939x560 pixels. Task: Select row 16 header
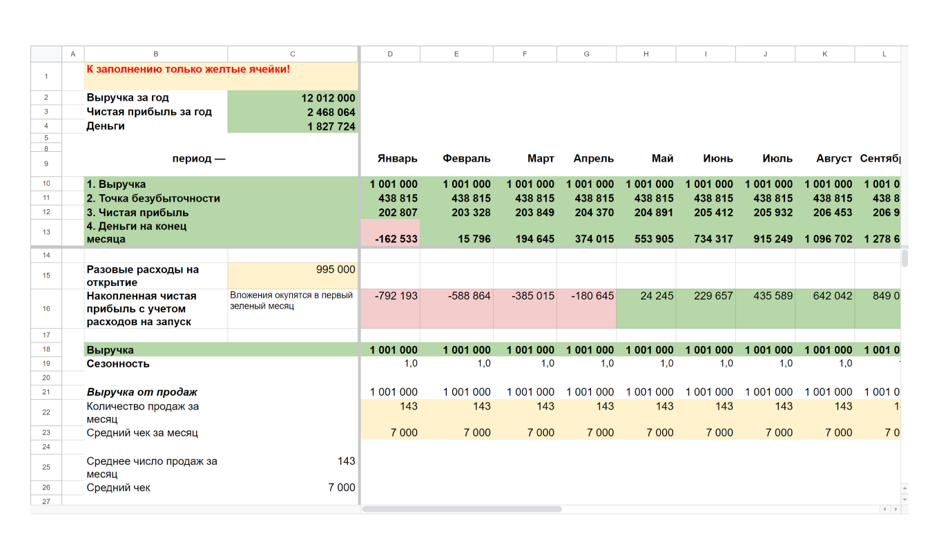pyautogui.click(x=46, y=309)
